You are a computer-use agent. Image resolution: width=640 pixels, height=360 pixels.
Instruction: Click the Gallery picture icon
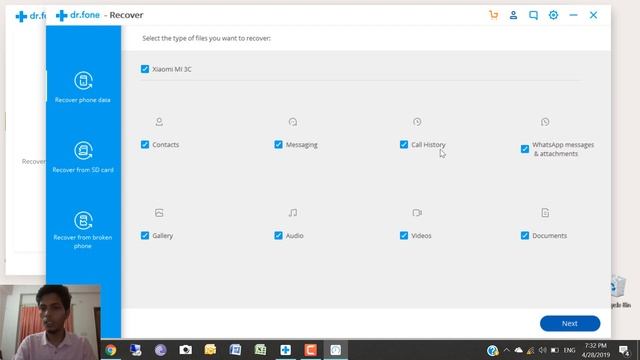click(159, 213)
